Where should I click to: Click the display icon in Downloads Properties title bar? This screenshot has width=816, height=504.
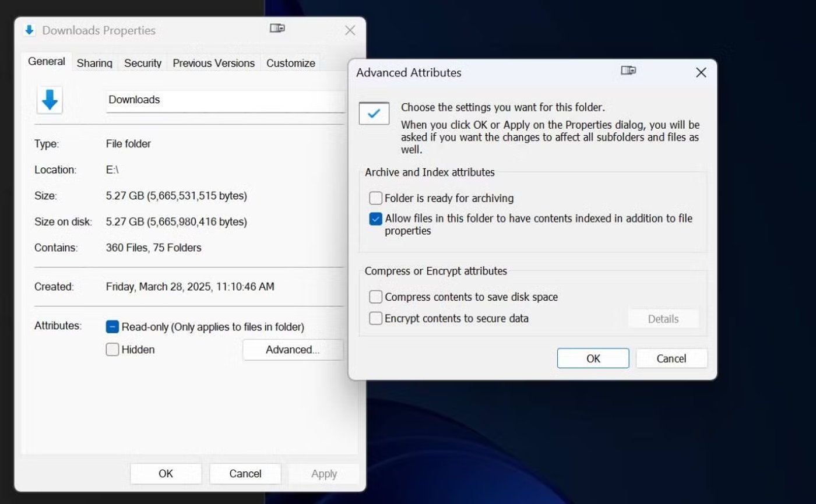tap(277, 28)
